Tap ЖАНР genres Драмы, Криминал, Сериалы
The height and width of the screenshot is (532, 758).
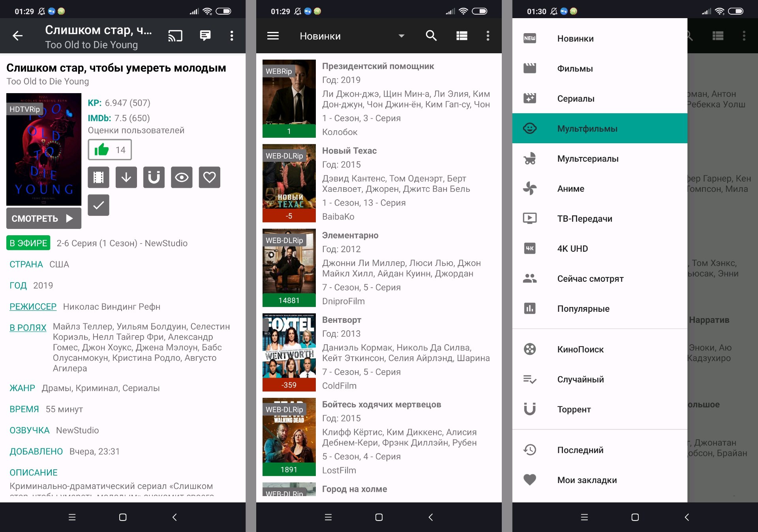[101, 388]
